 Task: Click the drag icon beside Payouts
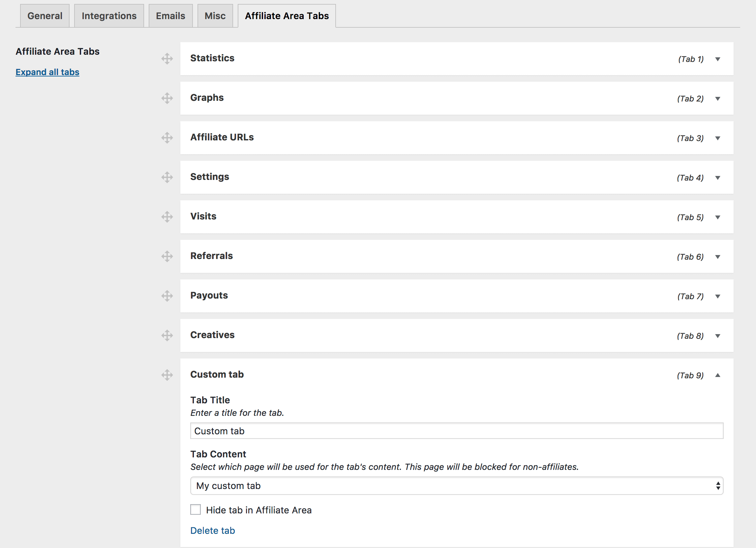pos(167,296)
